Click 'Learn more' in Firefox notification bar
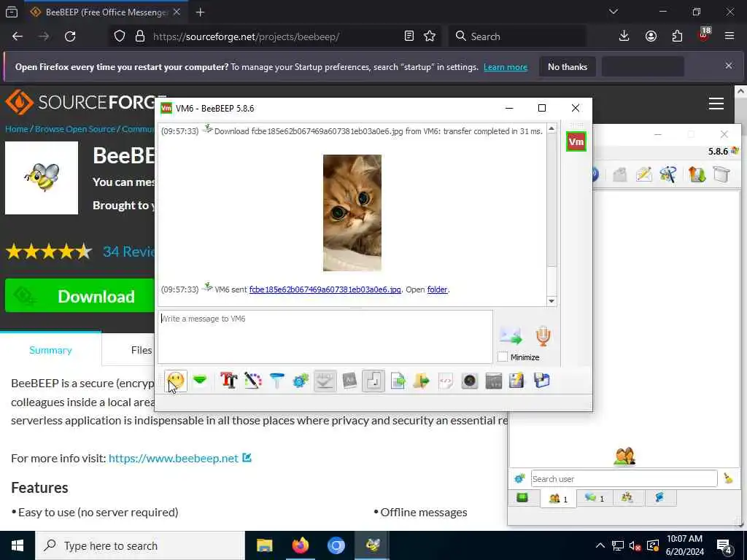 pyautogui.click(x=506, y=67)
